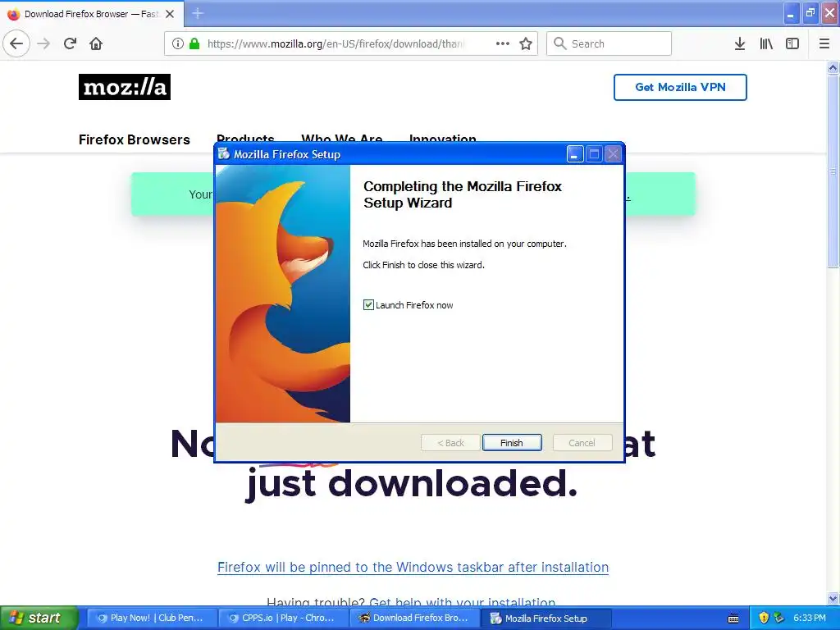Screen dimensions: 840x630
Task: Open the Windows start menu
Action: tap(39, 618)
